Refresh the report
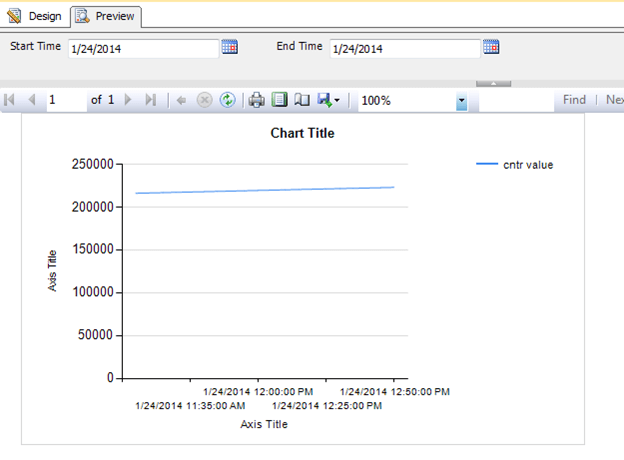Screen dimensions: 624x460 click(x=228, y=100)
